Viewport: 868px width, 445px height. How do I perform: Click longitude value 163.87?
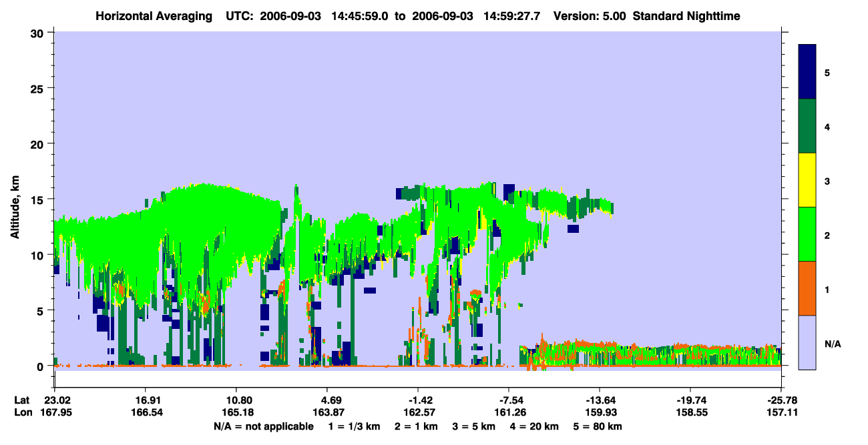click(x=327, y=413)
